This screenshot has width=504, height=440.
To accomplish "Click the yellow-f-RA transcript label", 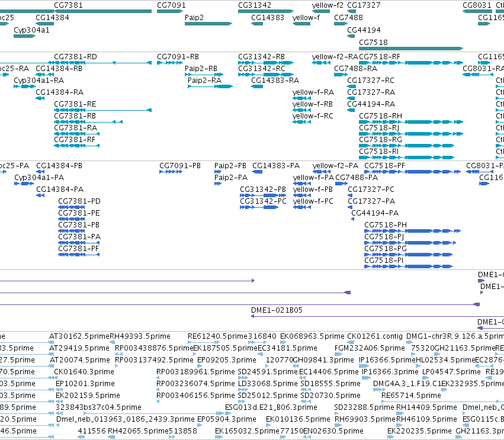I will [313, 92].
